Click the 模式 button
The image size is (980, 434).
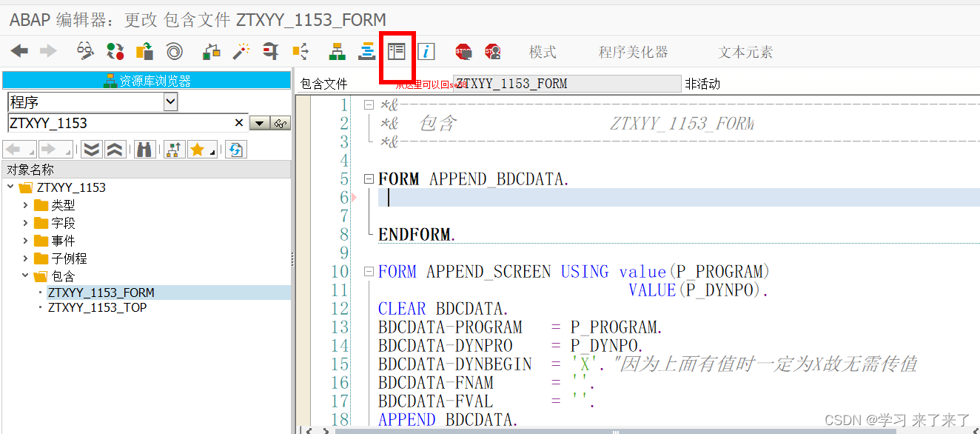tap(543, 52)
